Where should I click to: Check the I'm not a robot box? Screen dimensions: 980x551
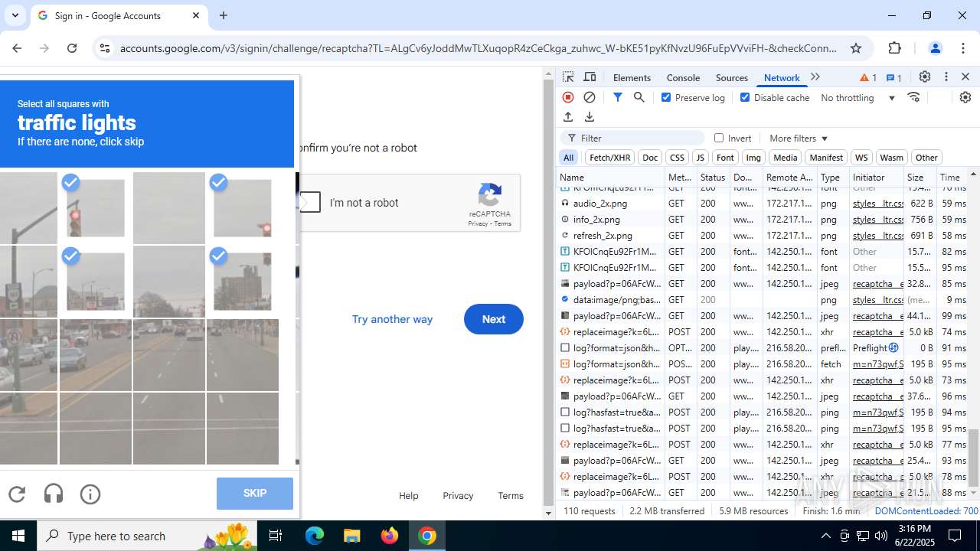coord(310,203)
